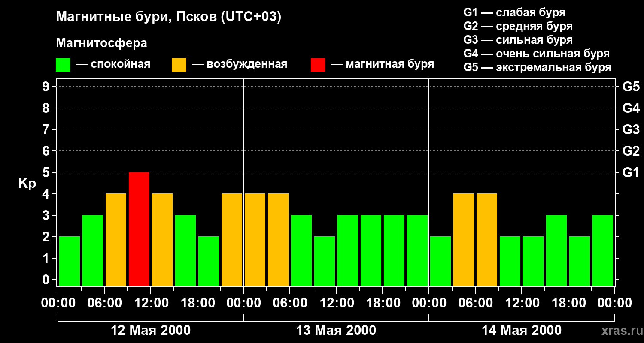The image size is (644, 343).
Task: Click the '12 Мая 2000' date label
Action: click(x=151, y=331)
